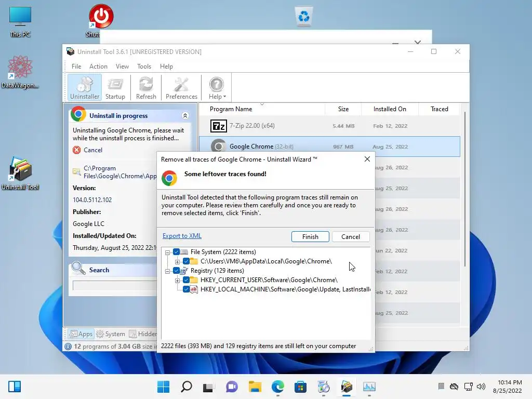The height and width of the screenshot is (399, 532).
Task: Uncheck the HKEY_CURRENT_USER Chrome checkbox
Action: click(187, 280)
